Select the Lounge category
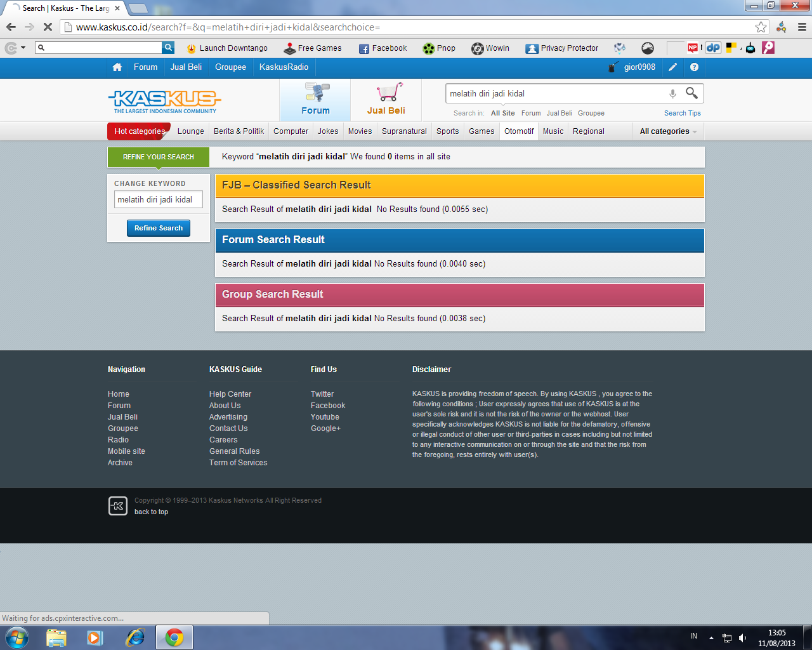This screenshot has height=650, width=812. [x=191, y=131]
